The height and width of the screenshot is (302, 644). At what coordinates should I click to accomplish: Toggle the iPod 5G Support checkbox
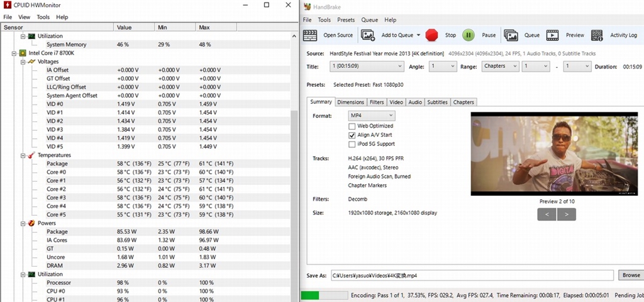(x=352, y=144)
